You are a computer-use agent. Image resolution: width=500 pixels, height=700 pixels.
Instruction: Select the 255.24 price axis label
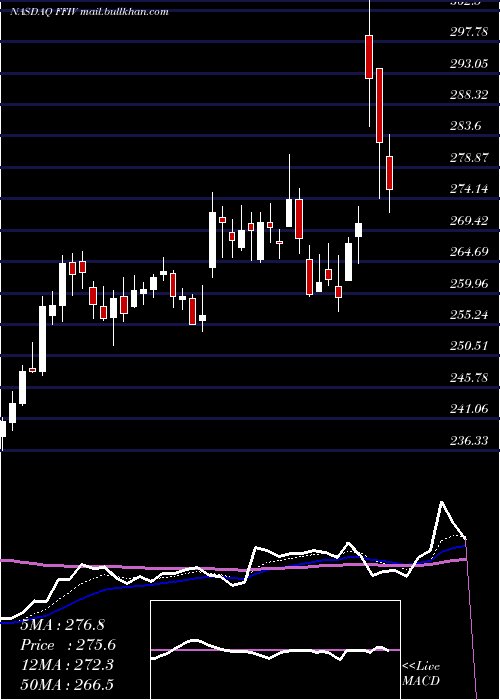click(x=468, y=315)
